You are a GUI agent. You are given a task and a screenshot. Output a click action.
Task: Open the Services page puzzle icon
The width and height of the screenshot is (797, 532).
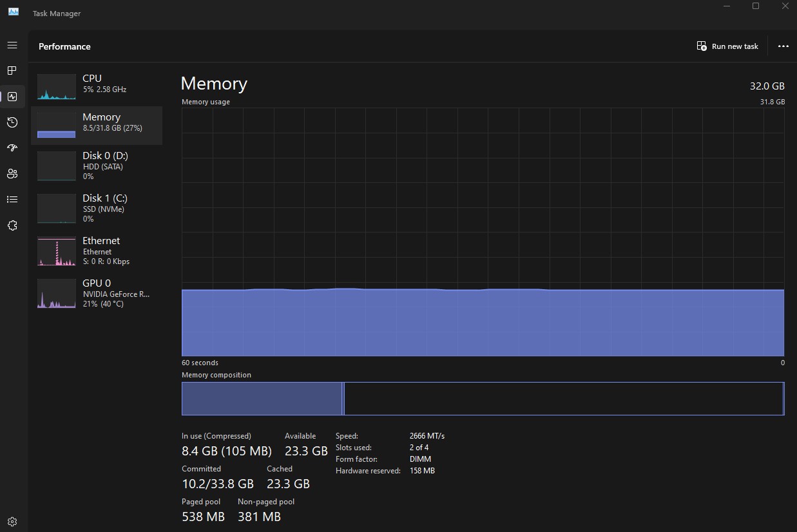point(12,225)
